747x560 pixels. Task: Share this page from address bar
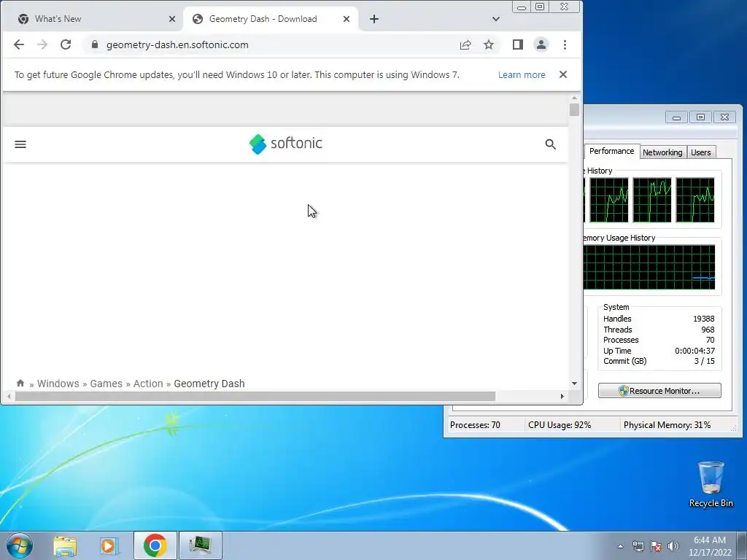(x=465, y=44)
